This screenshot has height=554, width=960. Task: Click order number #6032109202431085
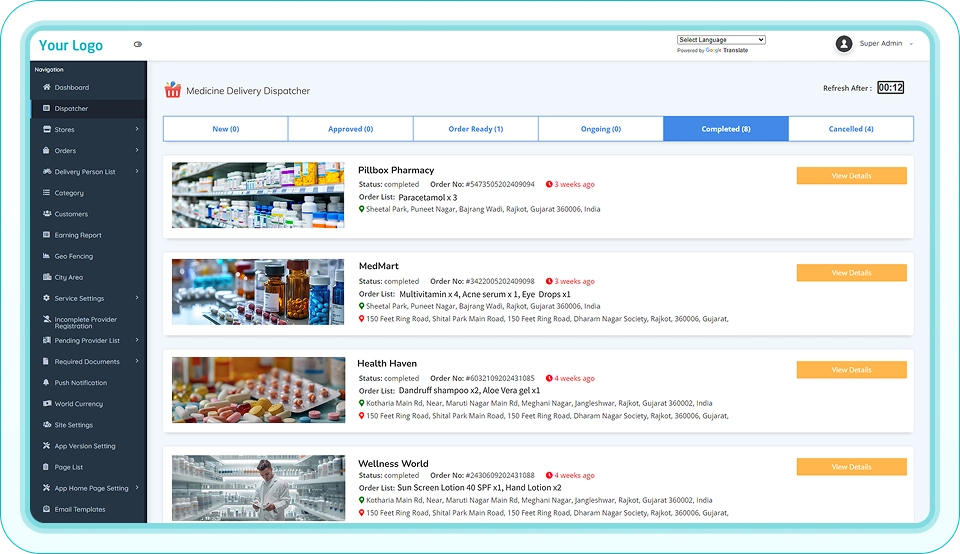(500, 378)
